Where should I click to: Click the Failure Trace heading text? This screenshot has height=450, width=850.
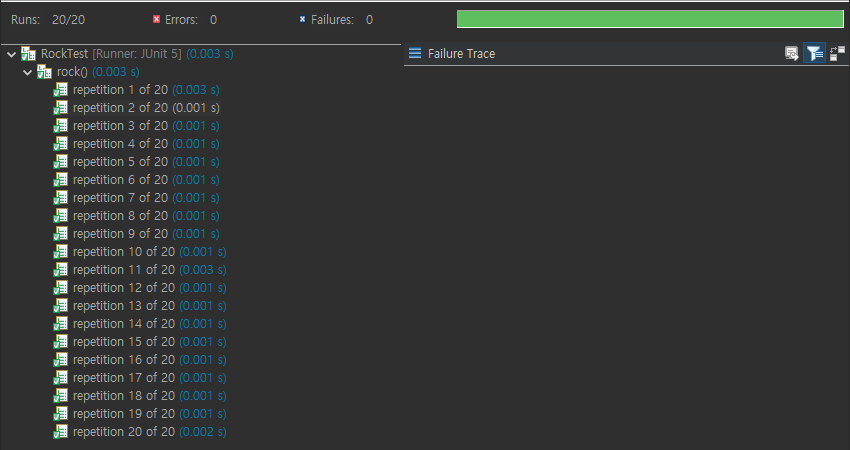click(x=461, y=54)
